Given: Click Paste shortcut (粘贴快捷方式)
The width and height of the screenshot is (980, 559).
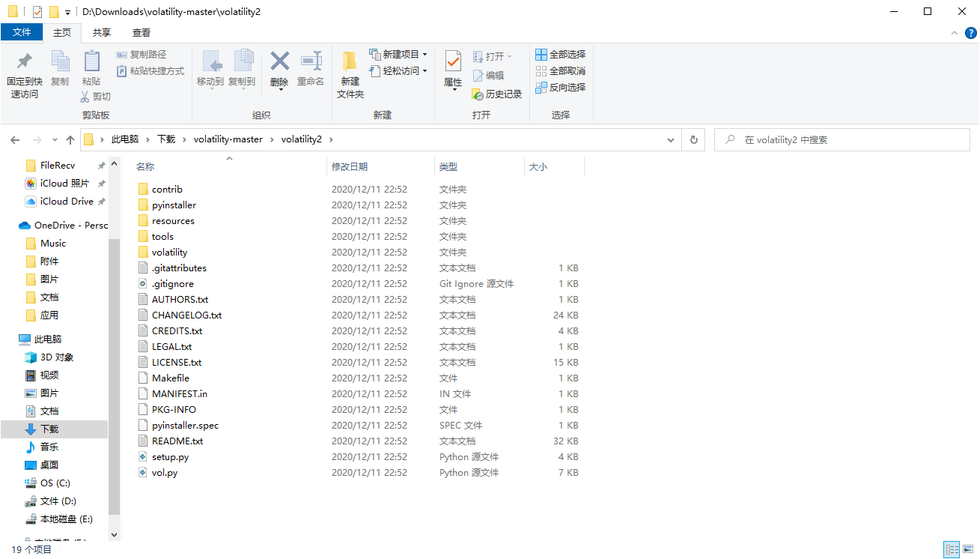Looking at the screenshot, I should click(x=150, y=71).
